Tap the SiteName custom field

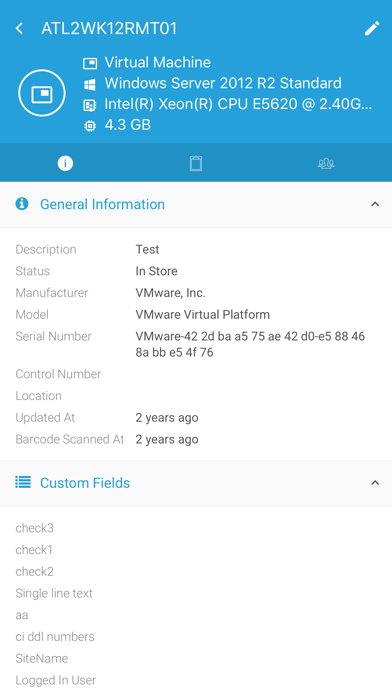42,659
